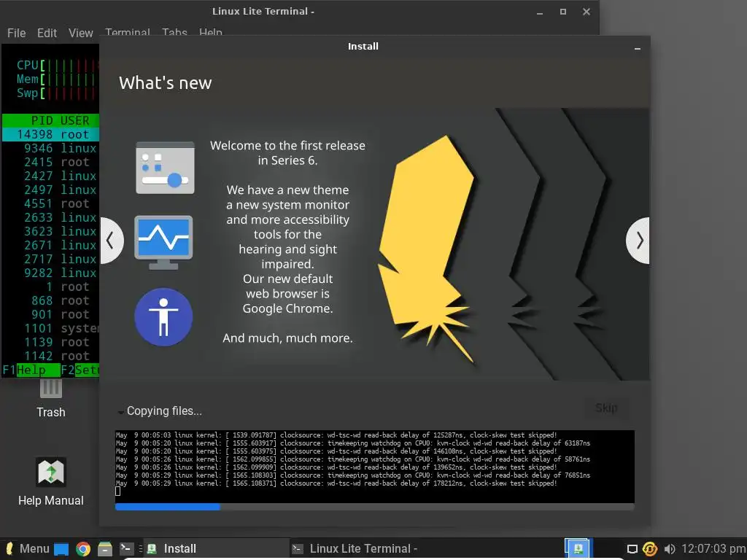Screen dimensions: 747x560
Task: Open the Trash desktop icon
Action: point(50,399)
